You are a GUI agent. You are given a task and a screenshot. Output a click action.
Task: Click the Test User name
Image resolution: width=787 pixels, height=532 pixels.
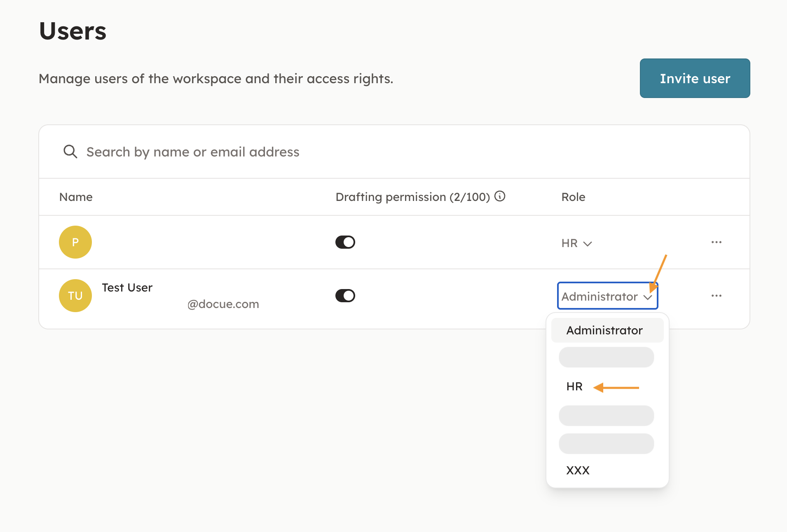[127, 287]
